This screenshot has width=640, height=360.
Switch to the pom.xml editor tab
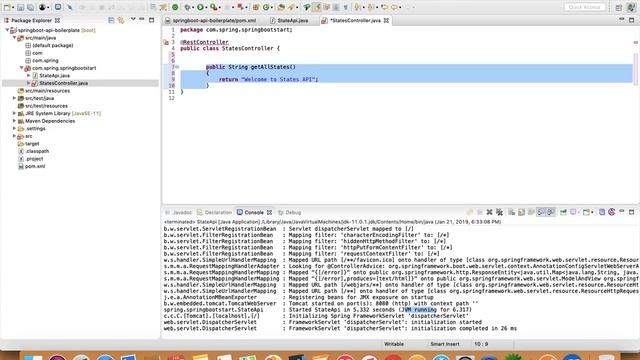(211, 20)
